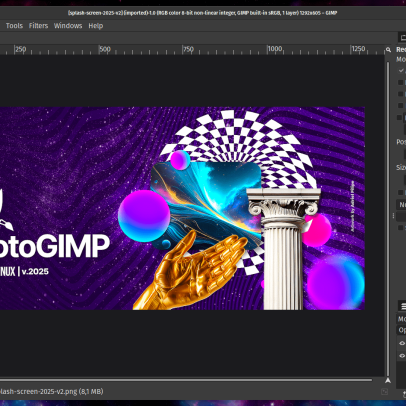Viewport: 406px width, 406px height.
Task: Click the horizontal canvas scrollbar
Action: click(x=186, y=380)
